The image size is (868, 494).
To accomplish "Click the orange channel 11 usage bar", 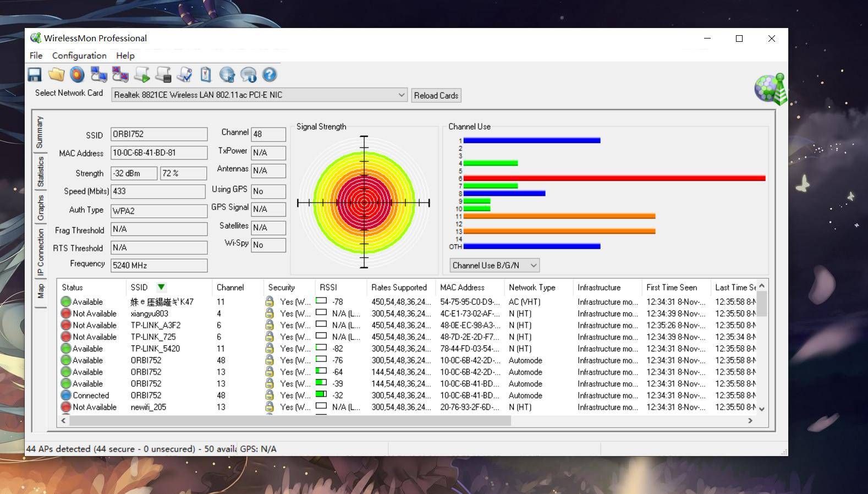I will [x=559, y=216].
